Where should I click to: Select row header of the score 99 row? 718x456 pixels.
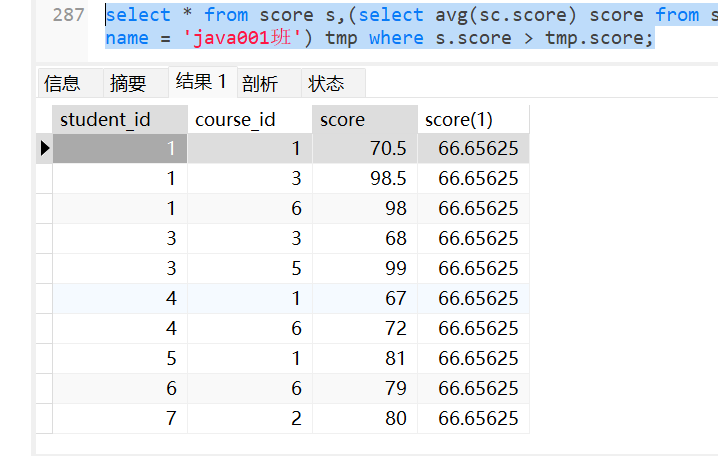coord(44,268)
